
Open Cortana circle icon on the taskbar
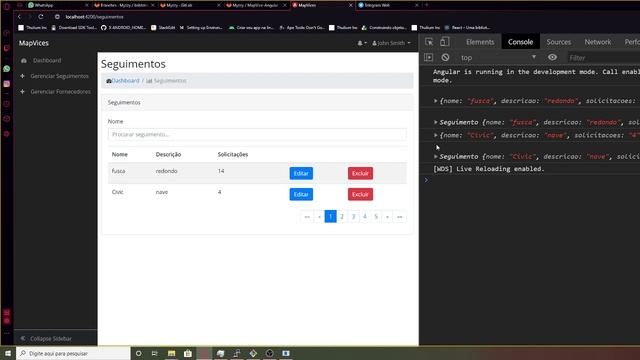138,353
